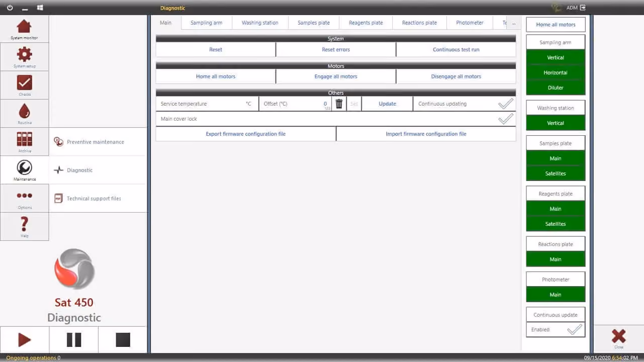Click Engage all motors button

(x=336, y=76)
